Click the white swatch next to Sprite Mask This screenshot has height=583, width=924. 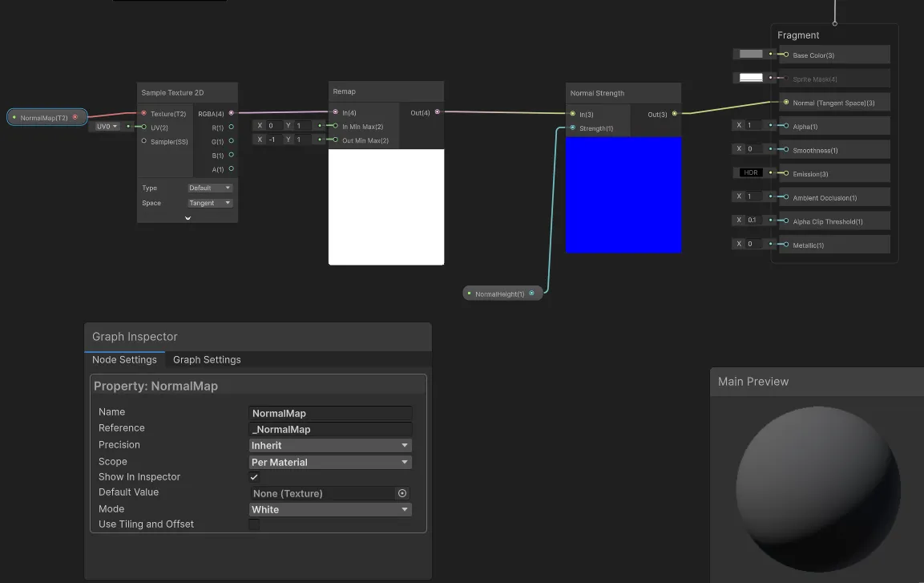click(751, 78)
